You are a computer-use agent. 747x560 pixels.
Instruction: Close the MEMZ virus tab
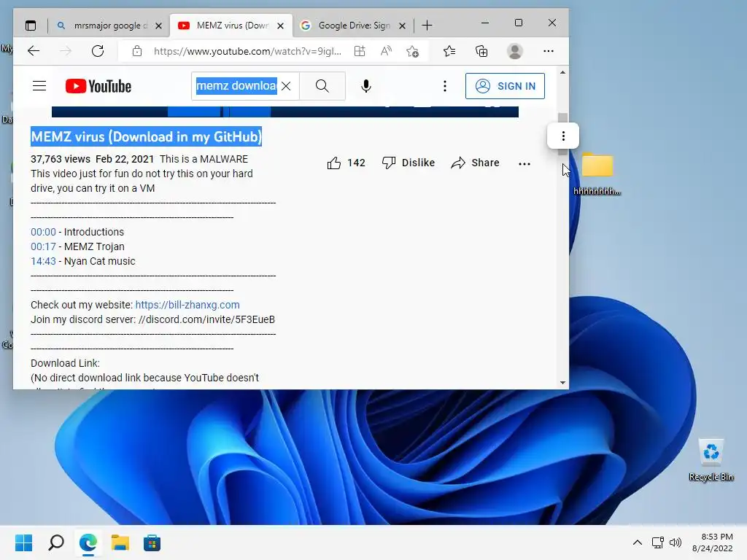coord(281,26)
